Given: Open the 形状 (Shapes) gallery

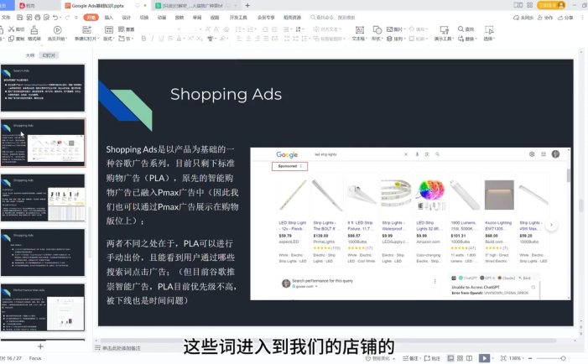Looking at the screenshot, I should (x=377, y=30).
